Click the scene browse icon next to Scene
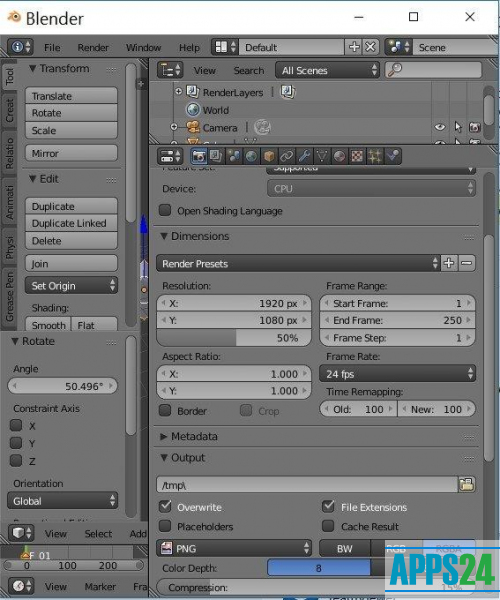 click(399, 47)
